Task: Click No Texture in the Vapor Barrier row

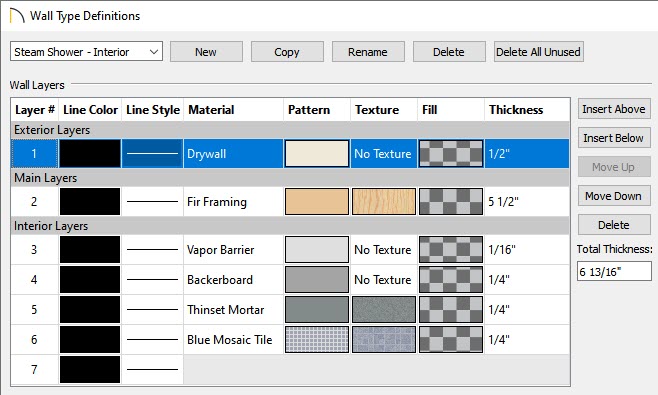Action: pos(383,249)
